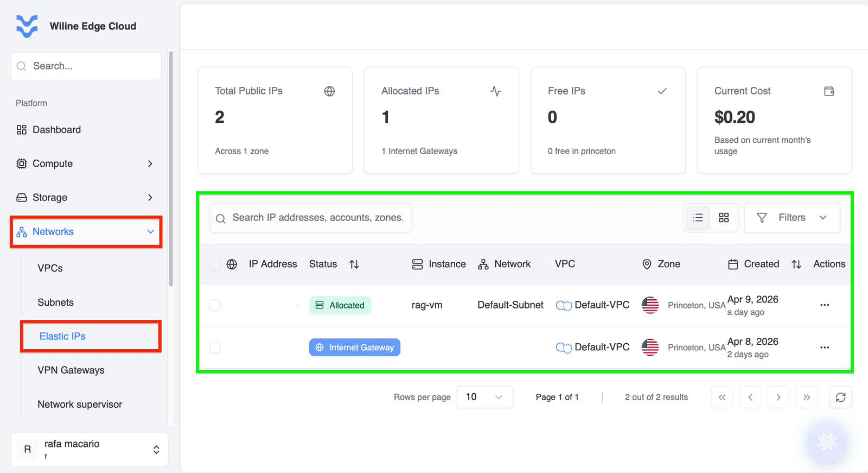Click the wallet icon on Current Cost
The width and height of the screenshot is (868, 473).
pyautogui.click(x=829, y=91)
